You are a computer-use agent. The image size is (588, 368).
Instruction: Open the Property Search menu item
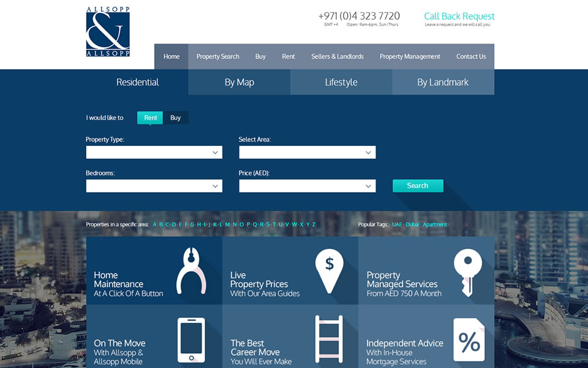click(x=217, y=56)
